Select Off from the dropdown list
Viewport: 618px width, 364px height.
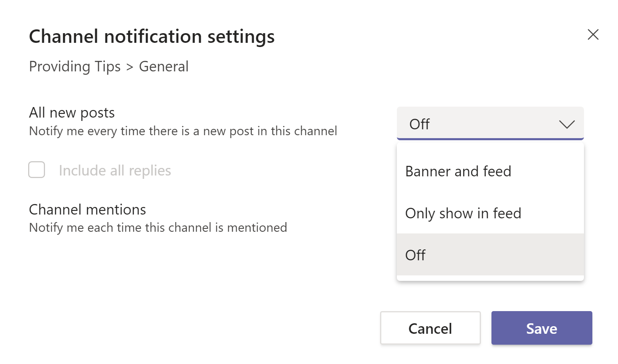coord(415,255)
